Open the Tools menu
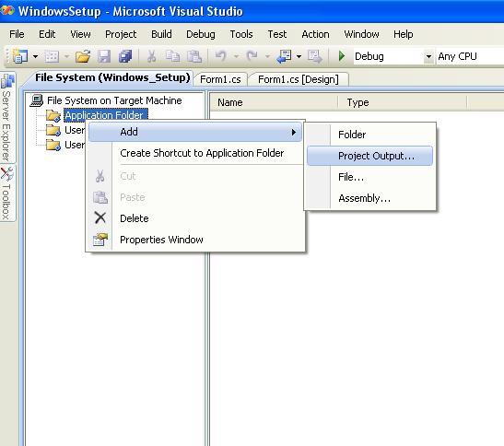The height and width of the screenshot is (446, 504). 241,34
